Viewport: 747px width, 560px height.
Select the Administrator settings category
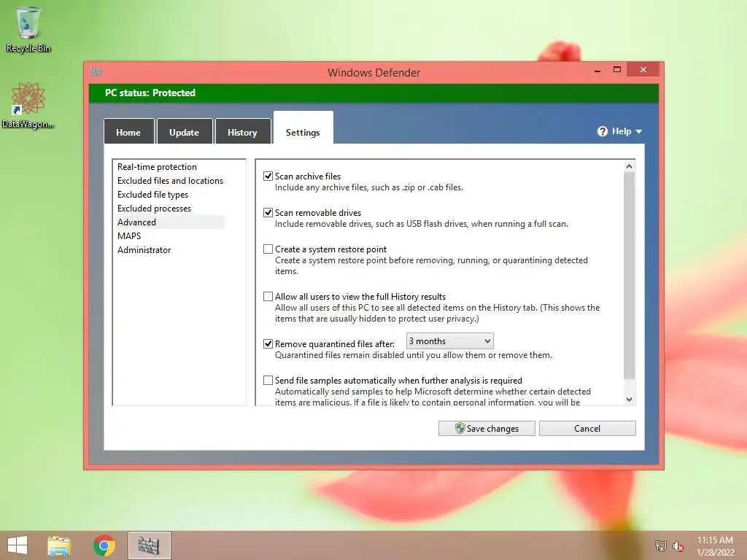point(144,249)
